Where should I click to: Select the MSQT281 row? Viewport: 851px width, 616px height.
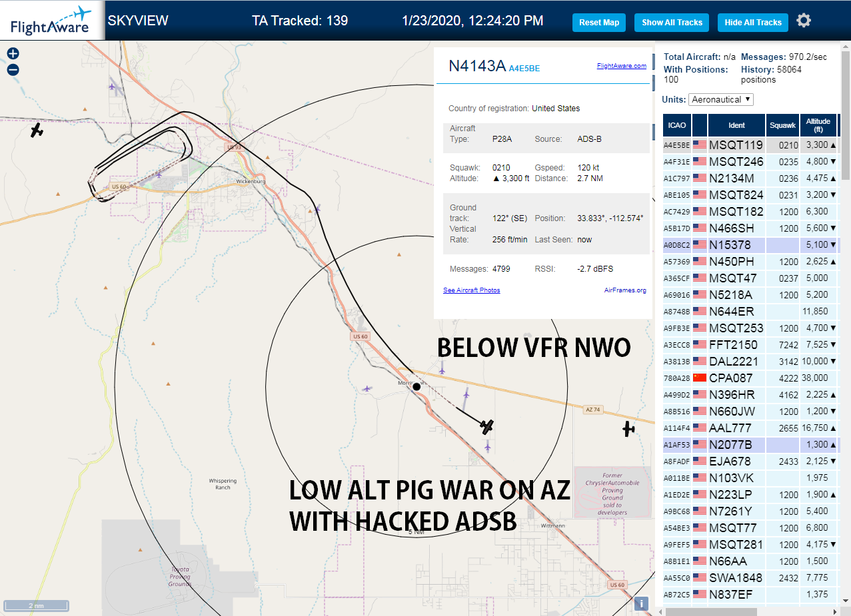coord(750,544)
